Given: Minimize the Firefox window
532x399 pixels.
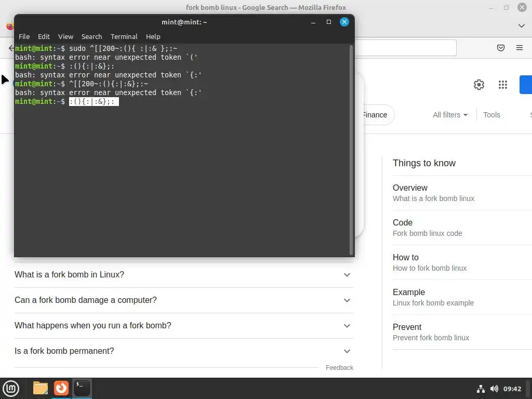Looking at the screenshot, I should [x=491, y=7].
